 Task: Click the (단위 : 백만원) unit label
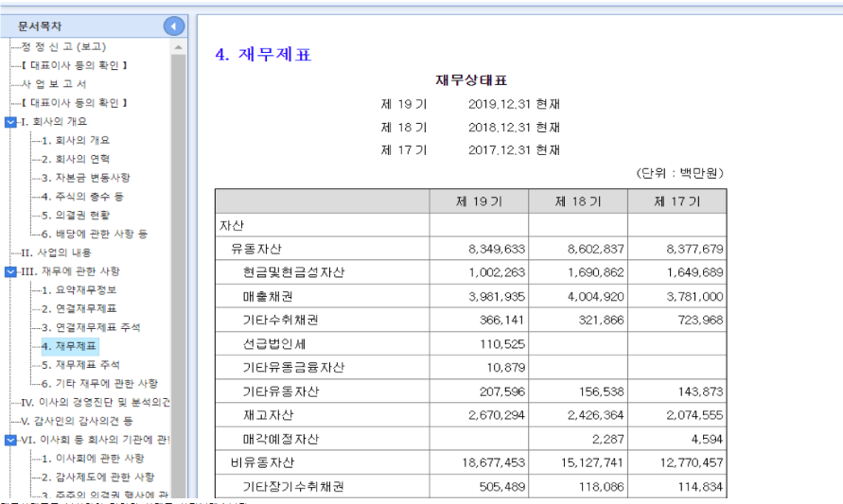click(x=680, y=174)
